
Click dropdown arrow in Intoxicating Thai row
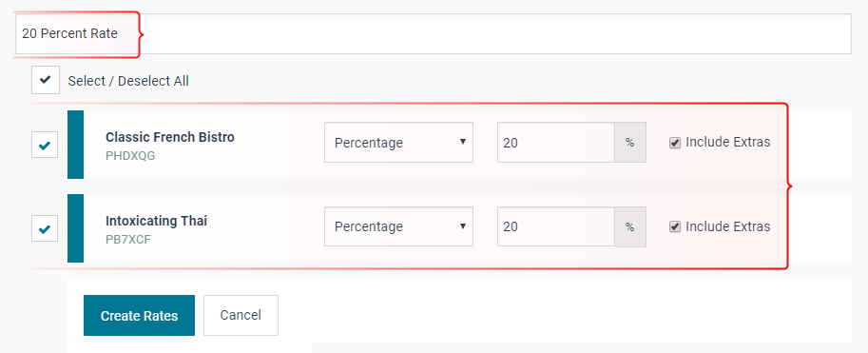tap(462, 226)
